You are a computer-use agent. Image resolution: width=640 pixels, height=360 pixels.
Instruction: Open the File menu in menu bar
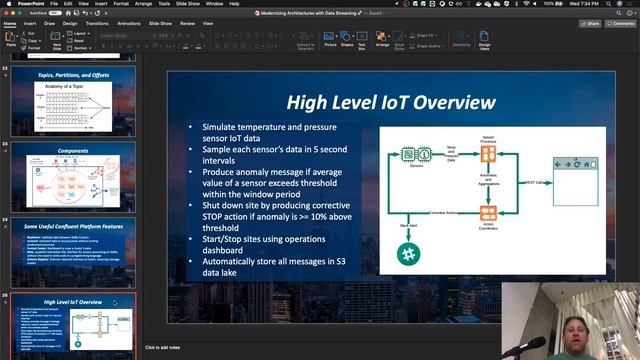(54, 4)
